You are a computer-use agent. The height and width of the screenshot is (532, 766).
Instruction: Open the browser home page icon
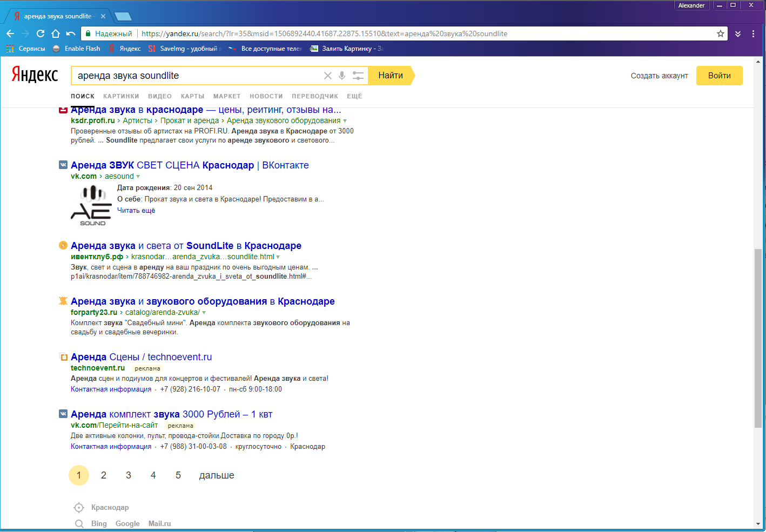55,33
